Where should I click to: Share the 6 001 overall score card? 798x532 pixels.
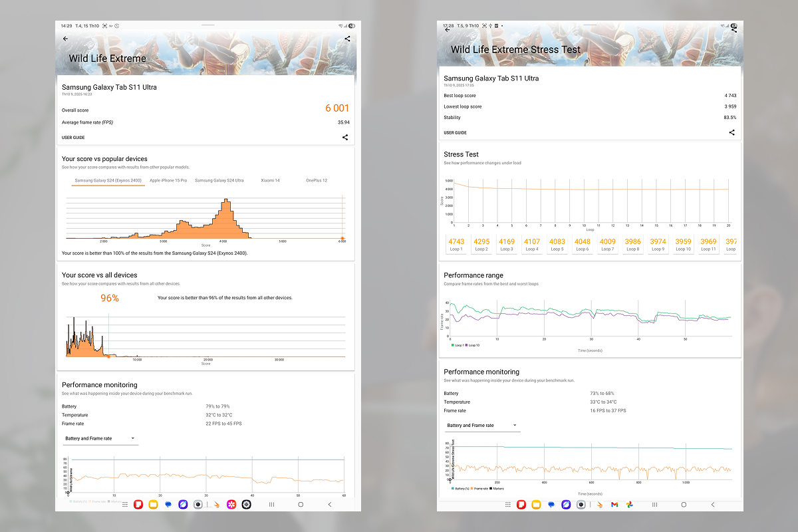(345, 138)
